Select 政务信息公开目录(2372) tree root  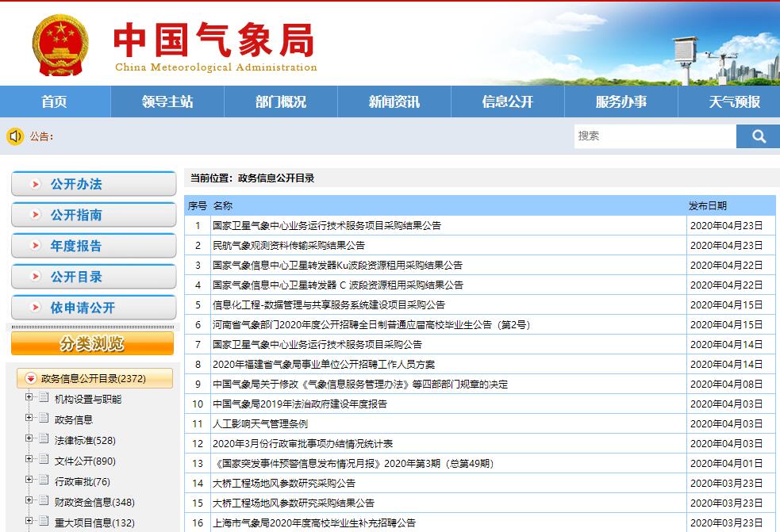[94, 379]
